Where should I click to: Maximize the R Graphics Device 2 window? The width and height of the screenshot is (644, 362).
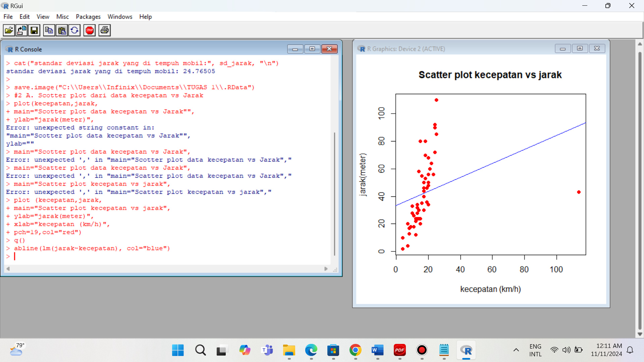coord(580,49)
